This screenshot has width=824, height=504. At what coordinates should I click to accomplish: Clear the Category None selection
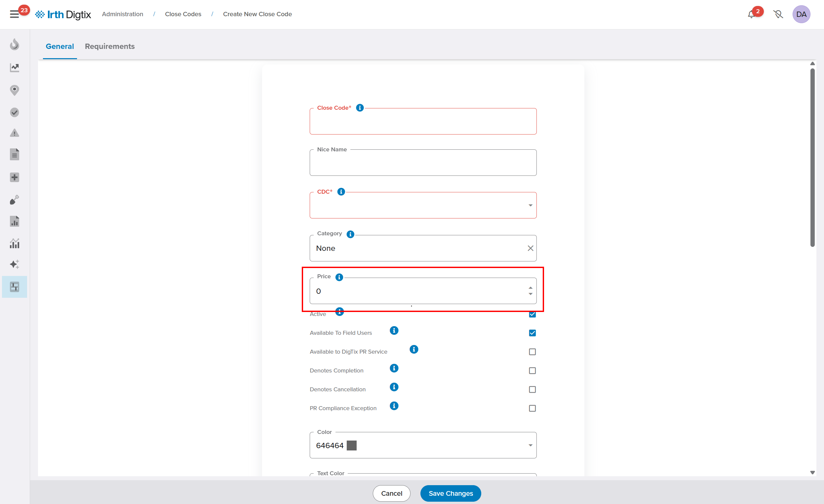click(x=530, y=248)
